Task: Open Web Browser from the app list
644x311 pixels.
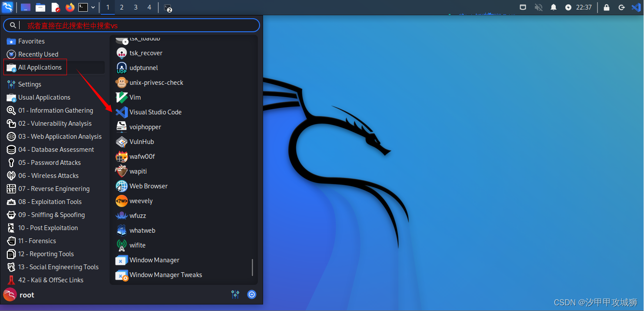Action: click(x=182, y=186)
